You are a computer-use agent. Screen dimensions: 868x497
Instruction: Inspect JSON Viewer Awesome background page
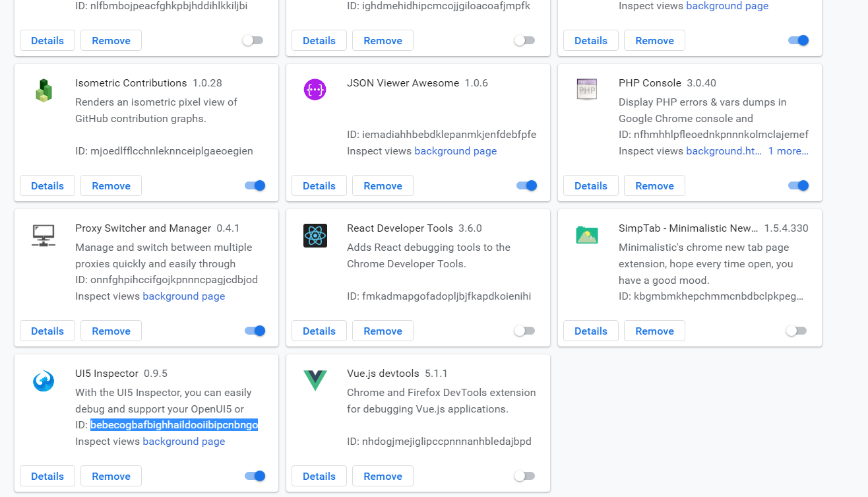pos(455,151)
